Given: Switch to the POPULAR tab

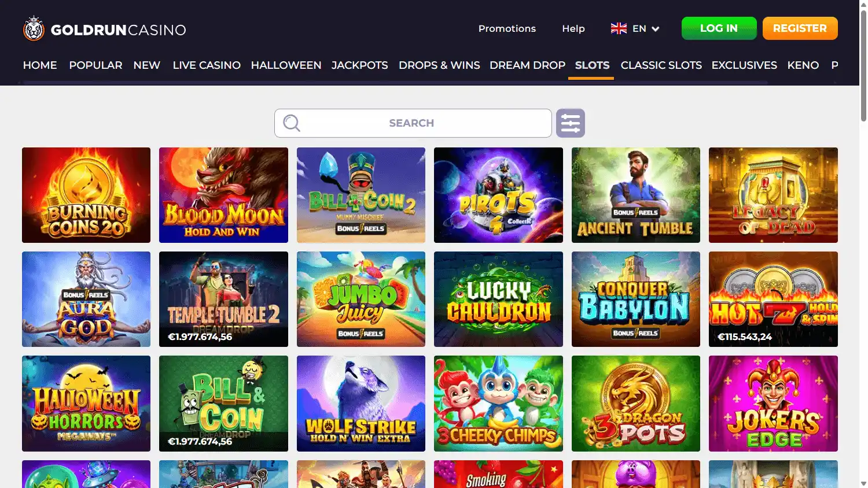Looking at the screenshot, I should tap(95, 65).
